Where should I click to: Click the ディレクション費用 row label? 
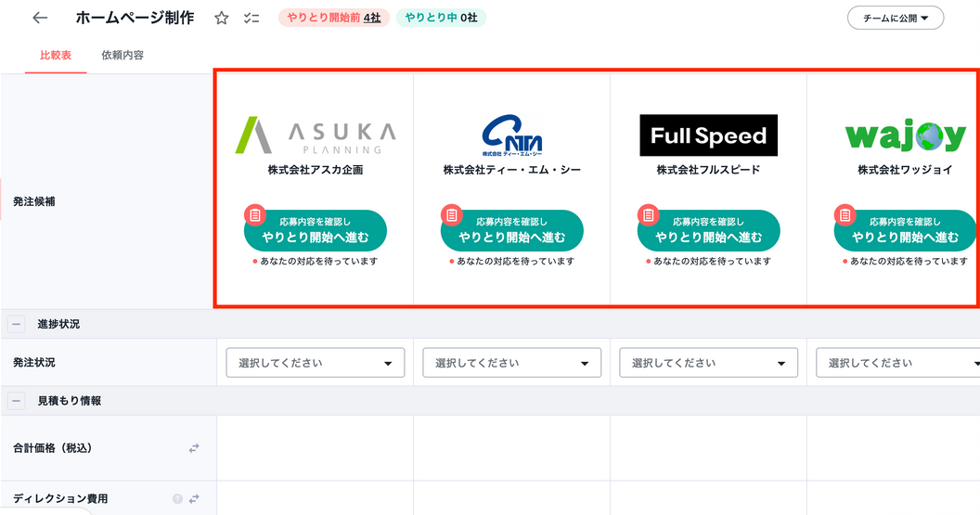(x=60, y=498)
